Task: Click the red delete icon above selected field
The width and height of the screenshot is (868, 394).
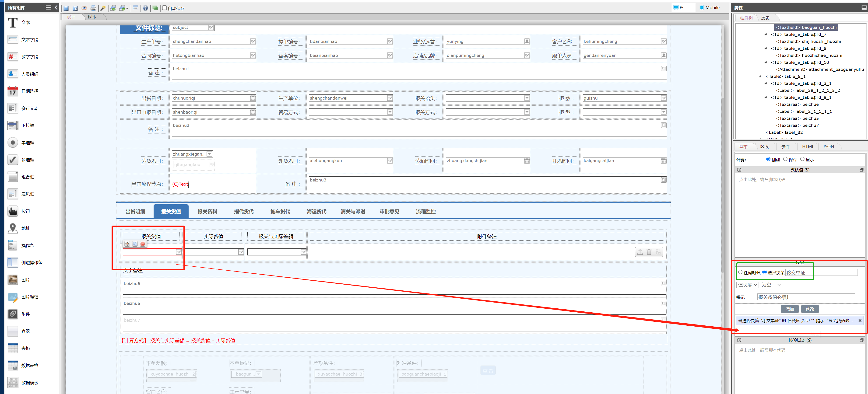Action: [x=143, y=244]
